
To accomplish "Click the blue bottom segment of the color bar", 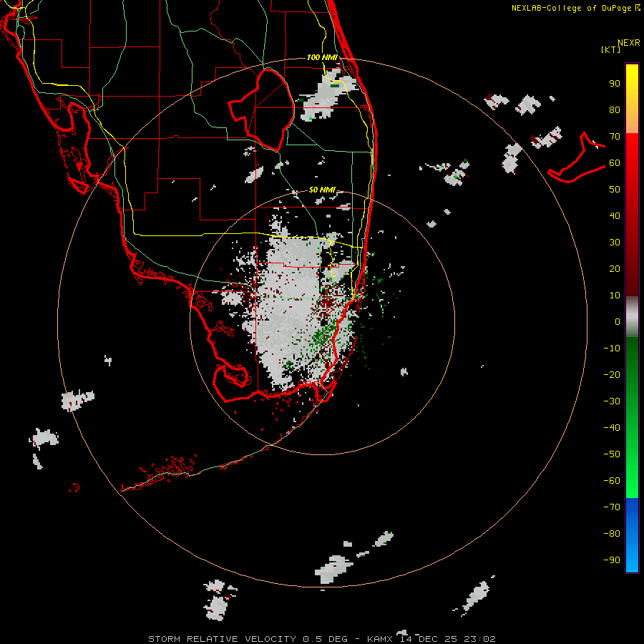I will coord(632,535).
